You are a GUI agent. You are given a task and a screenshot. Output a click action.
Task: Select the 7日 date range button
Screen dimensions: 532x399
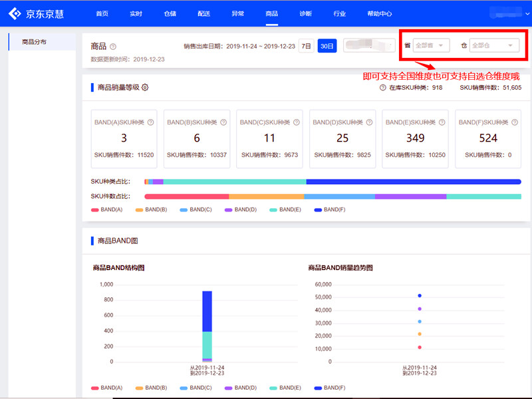click(306, 46)
